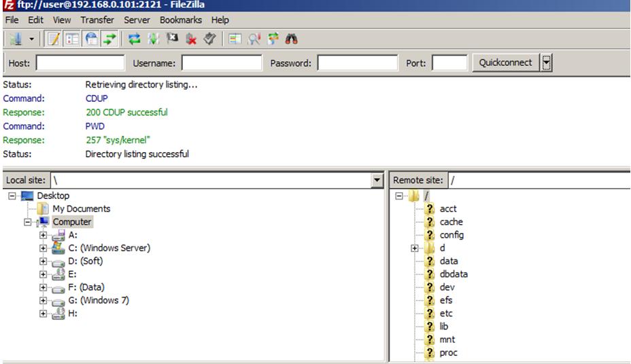Open the Help menu
This screenshot has width=631, height=364.
pyautogui.click(x=220, y=20)
